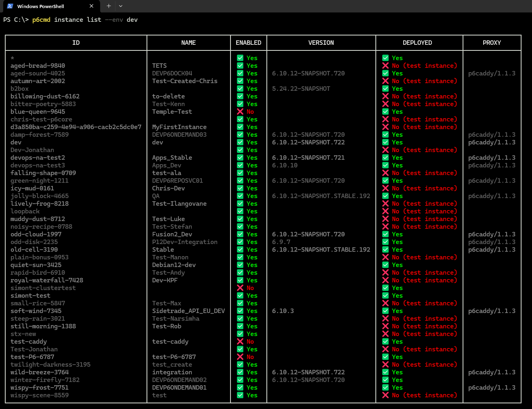Image resolution: width=532 pixels, height=409 pixels.
Task: Click the PowerShell icon in the tab
Action: coord(10,6)
